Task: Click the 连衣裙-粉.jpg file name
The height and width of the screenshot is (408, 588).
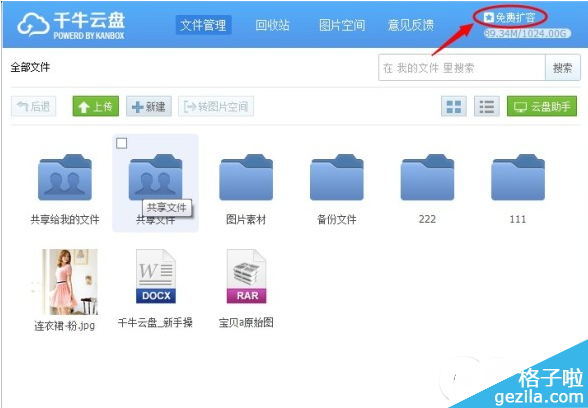Action: pyautogui.click(x=65, y=326)
